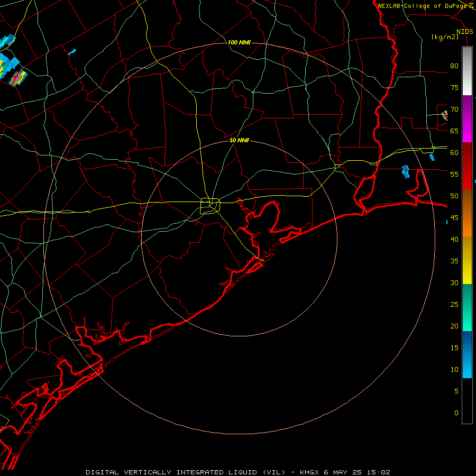The height and width of the screenshot is (476, 476).
Task: Click the 5 value on the VIL scale
Action: pos(456,391)
